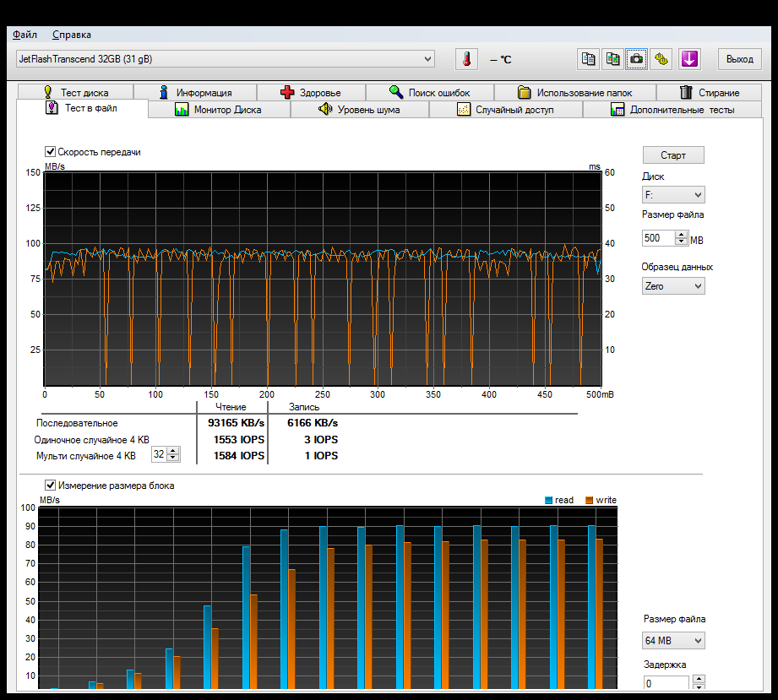The image size is (778, 700).
Task: Click the 1553 IOPS read value
Action: (239, 440)
